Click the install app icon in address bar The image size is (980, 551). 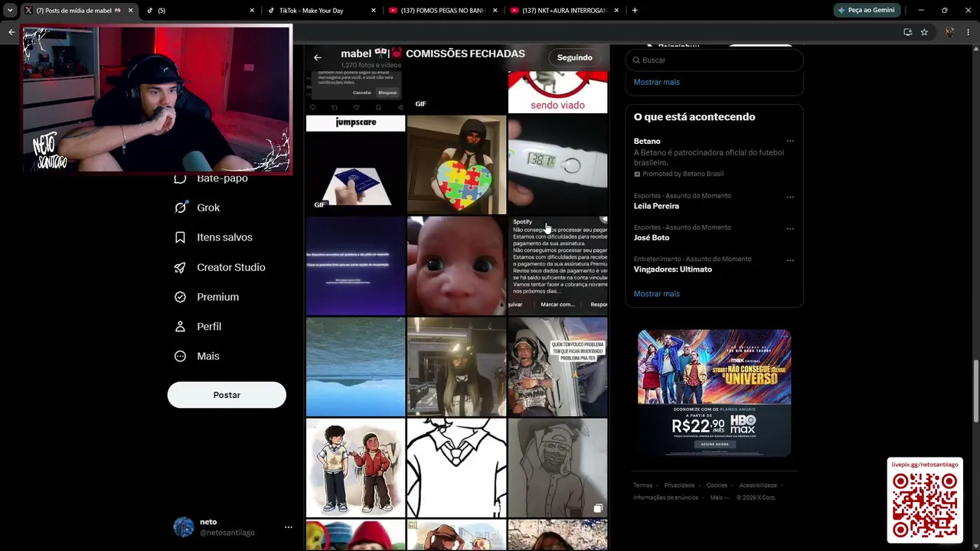(x=907, y=32)
